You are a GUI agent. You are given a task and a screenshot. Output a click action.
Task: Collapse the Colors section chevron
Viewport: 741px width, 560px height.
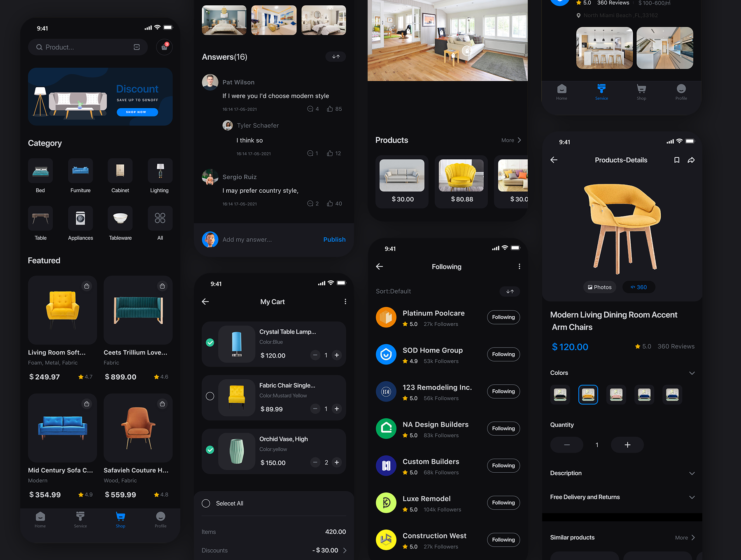tap(692, 373)
